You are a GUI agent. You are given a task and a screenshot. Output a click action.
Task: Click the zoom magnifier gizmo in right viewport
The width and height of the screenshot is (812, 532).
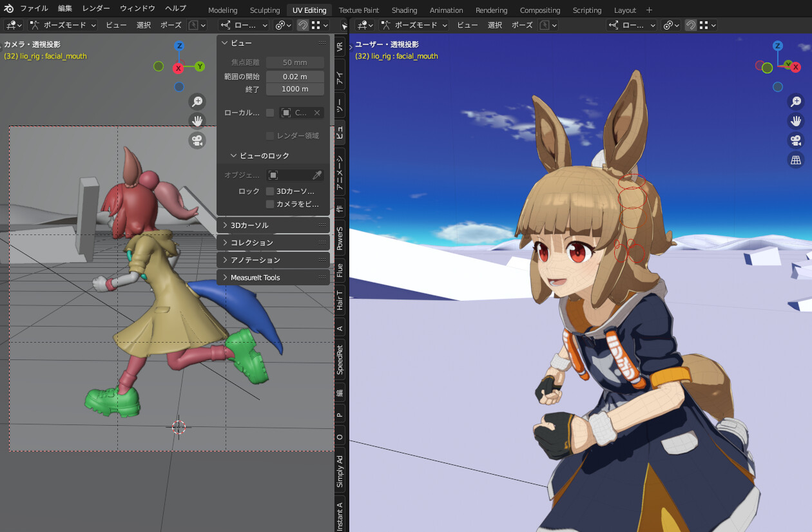pyautogui.click(x=796, y=101)
